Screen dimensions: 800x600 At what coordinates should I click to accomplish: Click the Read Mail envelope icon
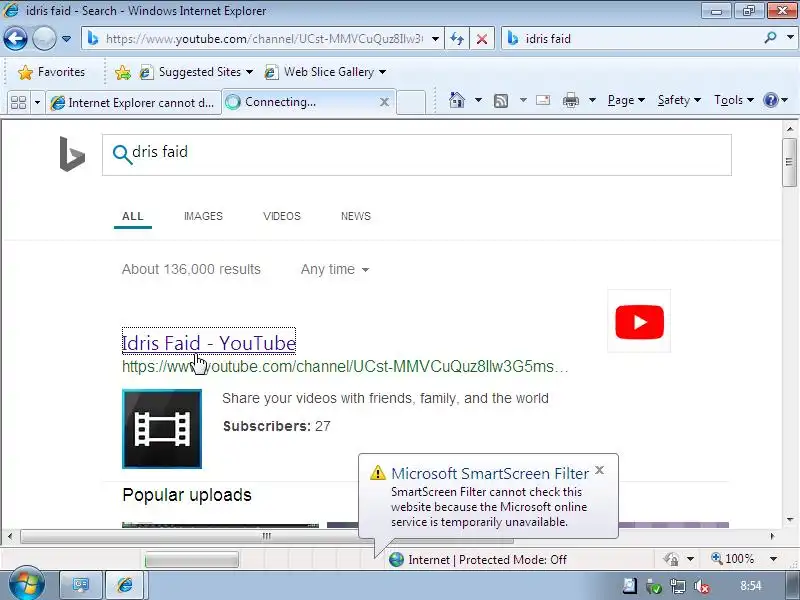click(x=543, y=100)
